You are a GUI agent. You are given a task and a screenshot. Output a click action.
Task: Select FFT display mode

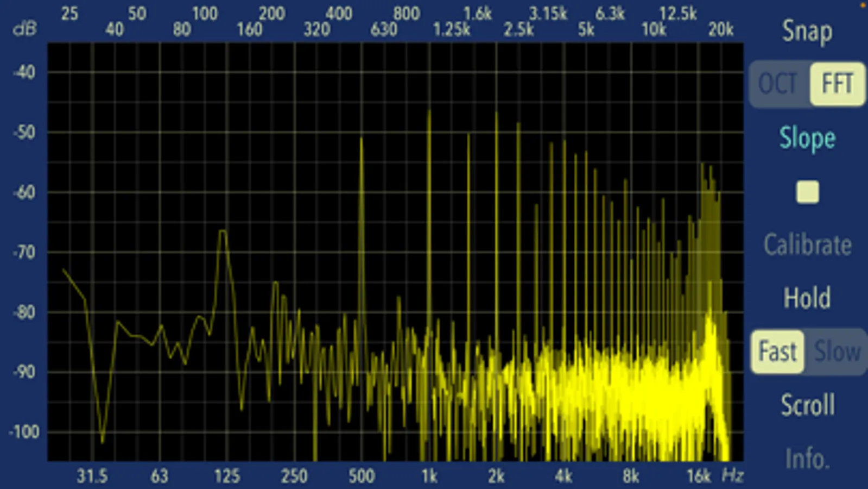[x=837, y=84]
